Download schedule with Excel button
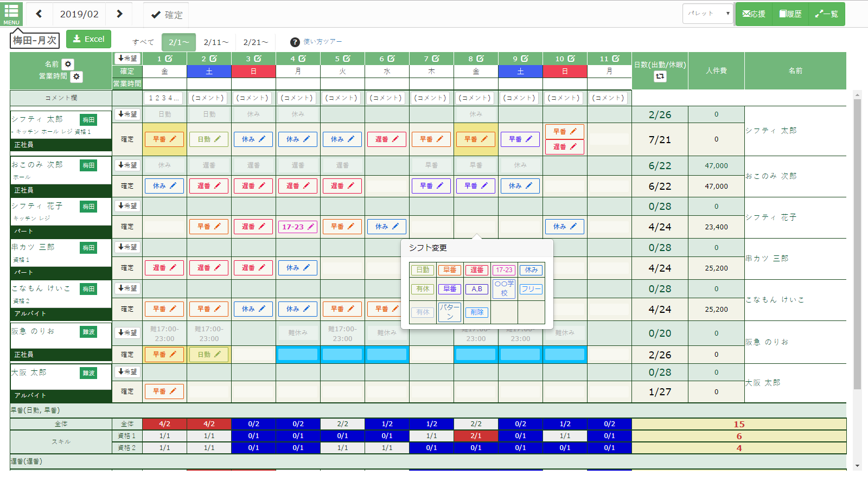This screenshot has width=868, height=488. [88, 39]
